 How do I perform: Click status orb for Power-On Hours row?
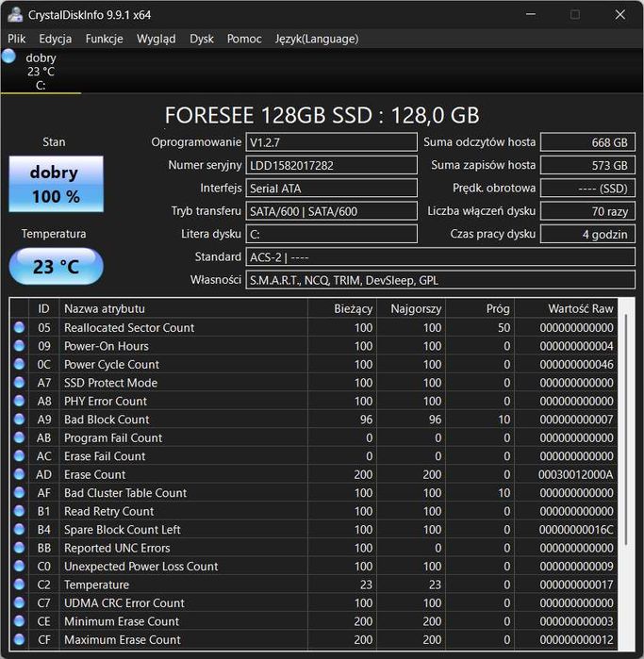coord(20,346)
